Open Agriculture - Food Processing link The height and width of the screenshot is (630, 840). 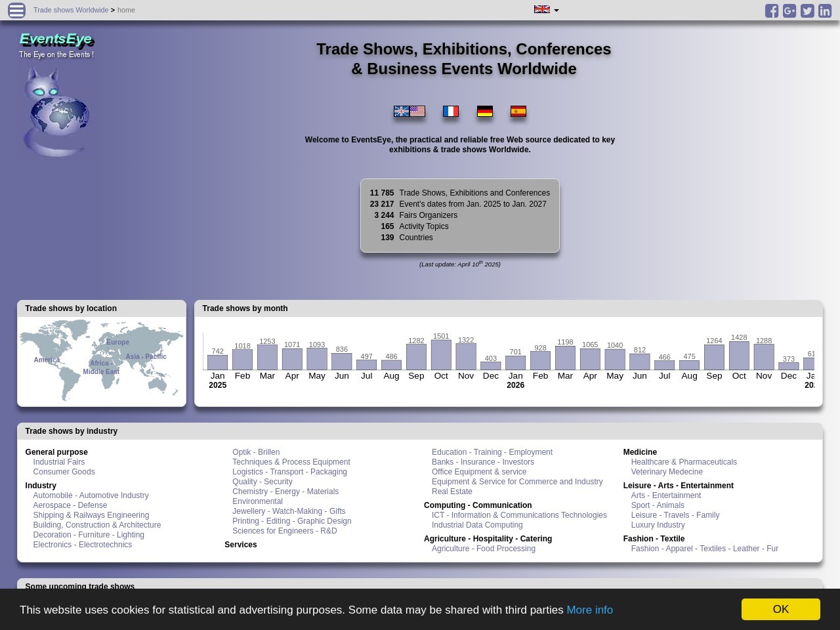tap(484, 549)
